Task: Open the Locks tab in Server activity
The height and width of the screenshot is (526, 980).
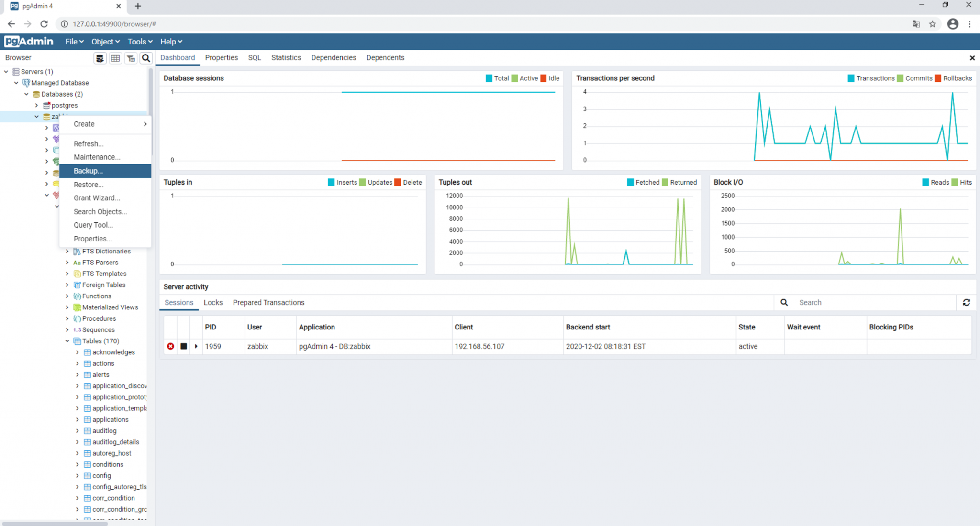Action: (213, 302)
